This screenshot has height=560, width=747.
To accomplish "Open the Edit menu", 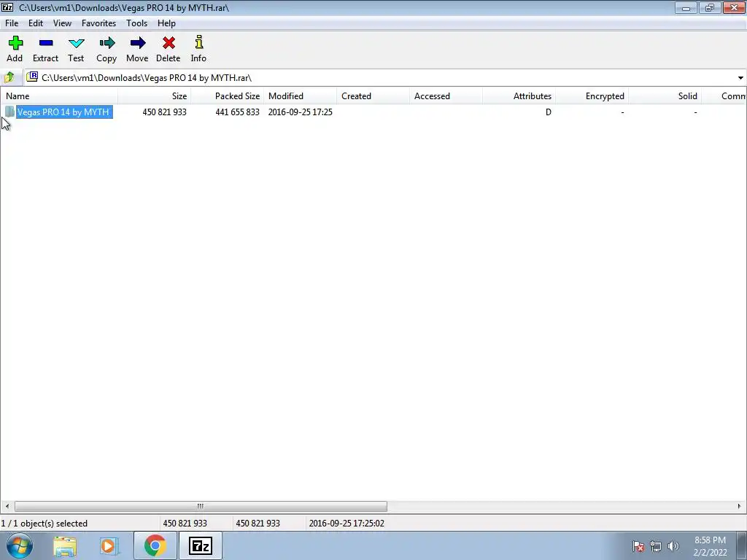I will (x=36, y=23).
